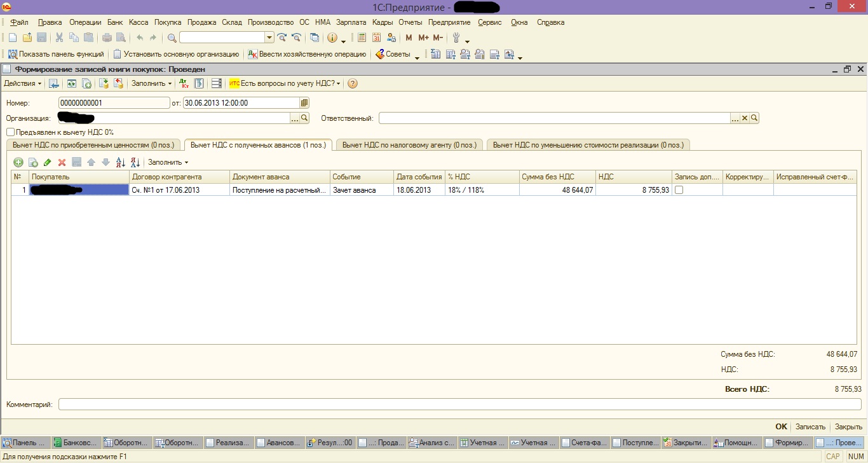Switch to 'Вычет НДС по налоговому агенту' tab
This screenshot has width=868, height=463.
tap(409, 145)
